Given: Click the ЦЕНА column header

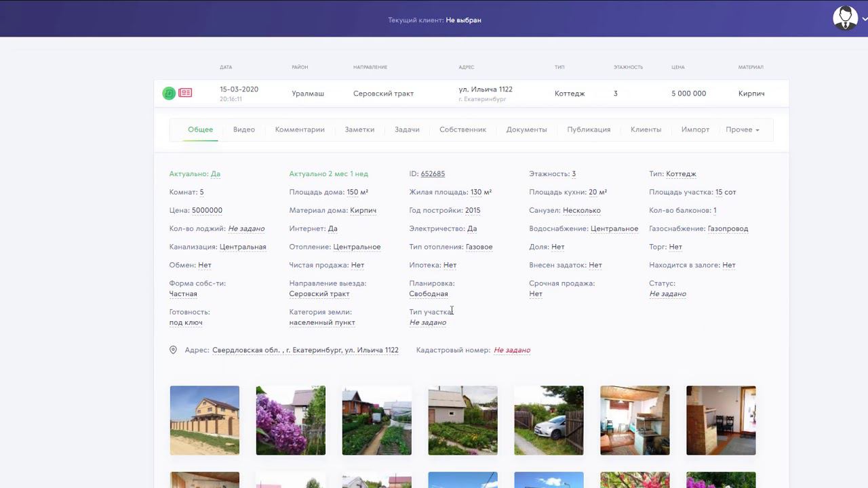Looking at the screenshot, I should pyautogui.click(x=678, y=67).
